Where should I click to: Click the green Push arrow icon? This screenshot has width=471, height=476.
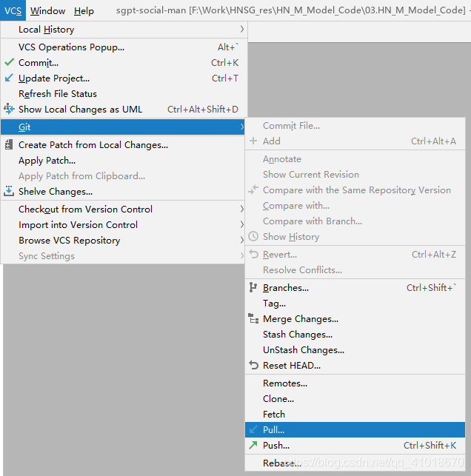[x=253, y=445]
